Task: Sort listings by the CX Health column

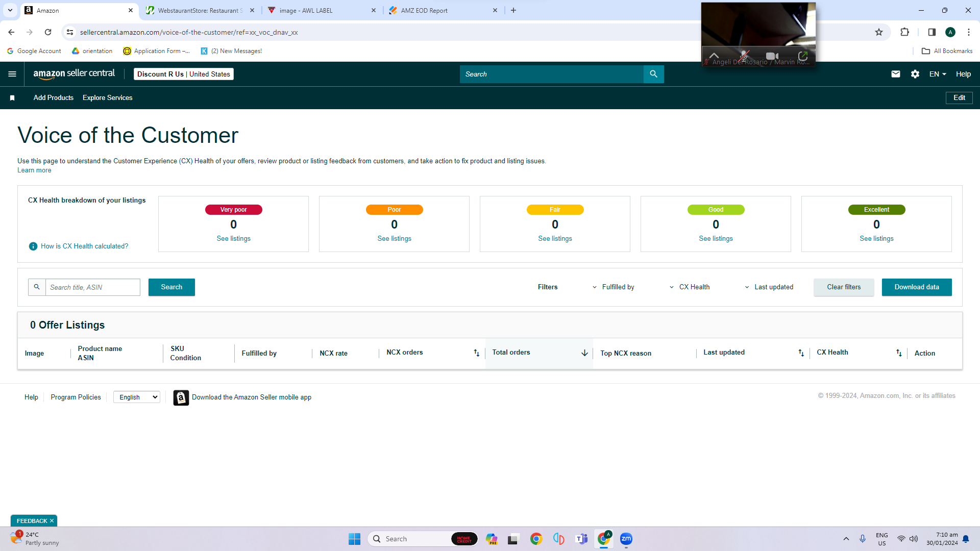Action: (x=899, y=353)
